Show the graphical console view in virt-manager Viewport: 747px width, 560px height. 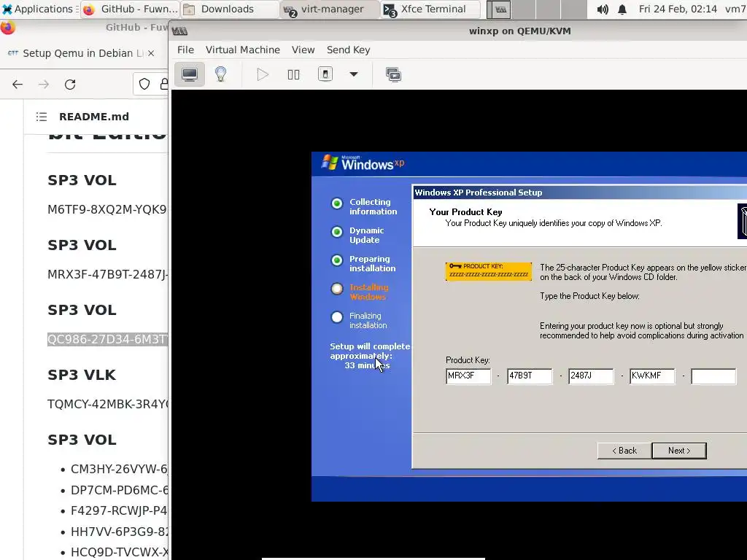(x=190, y=74)
